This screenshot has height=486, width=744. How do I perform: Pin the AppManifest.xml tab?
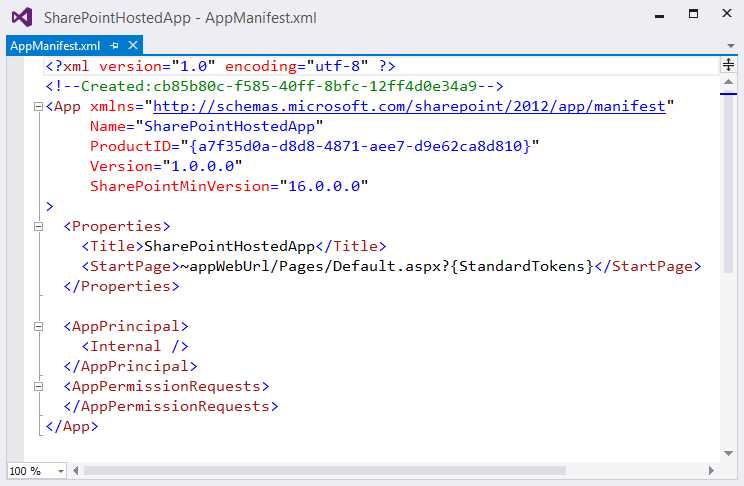114,46
